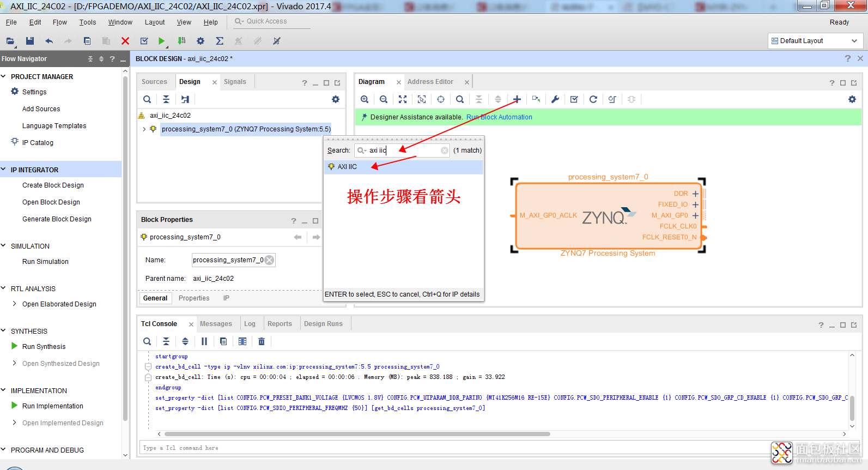Click Run Block Automation link
Image resolution: width=868 pixels, height=470 pixels.
499,117
